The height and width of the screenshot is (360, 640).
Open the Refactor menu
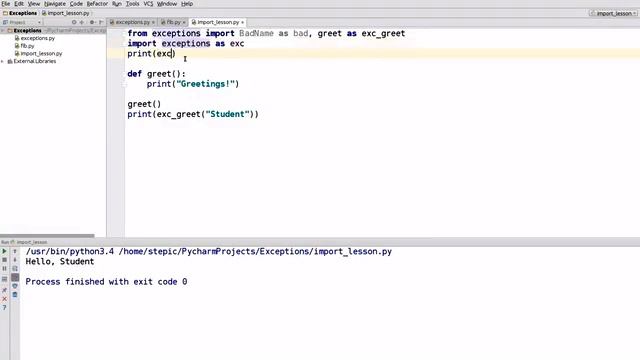97,4
